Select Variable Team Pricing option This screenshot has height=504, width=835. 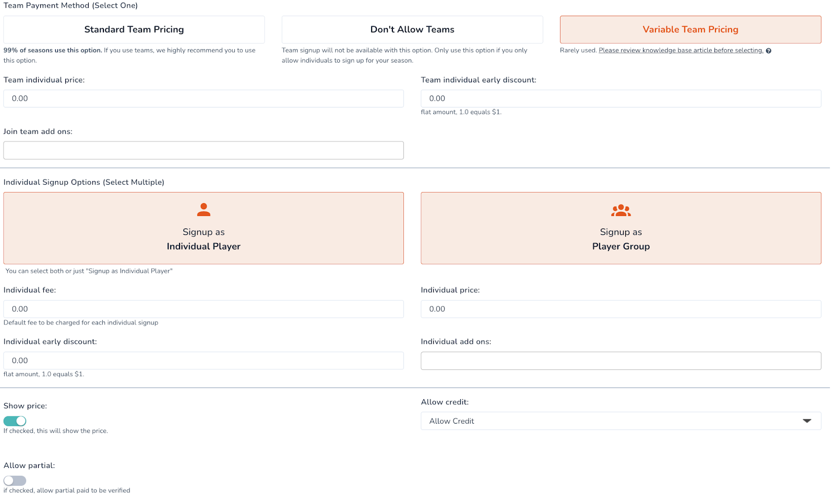click(690, 30)
